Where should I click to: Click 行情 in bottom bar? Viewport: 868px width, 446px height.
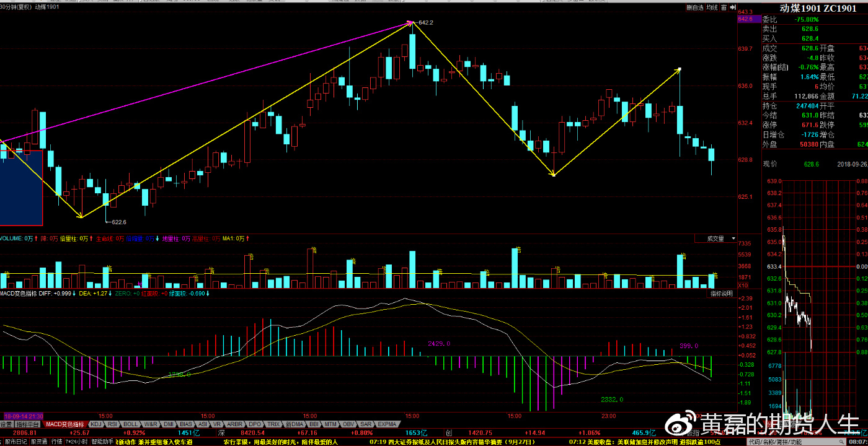(x=56, y=442)
